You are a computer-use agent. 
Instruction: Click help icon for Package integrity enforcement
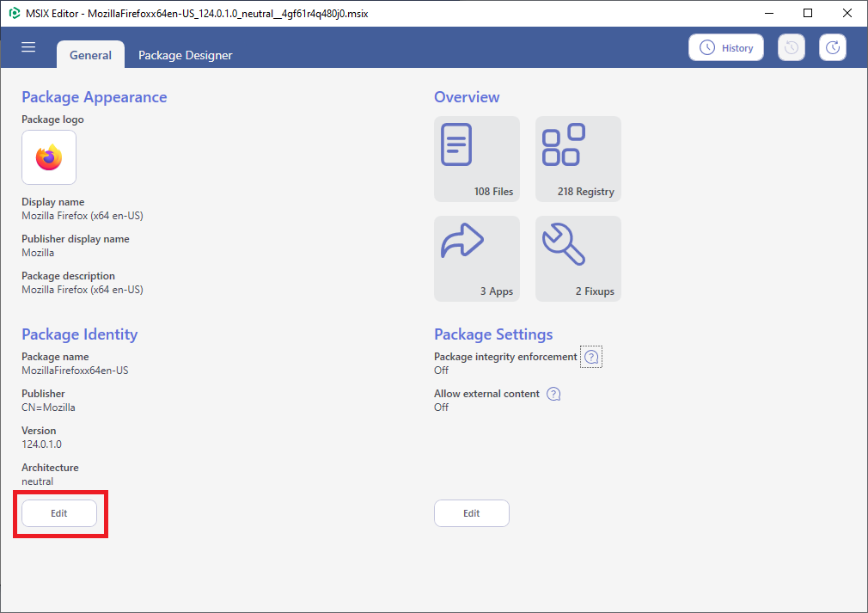tap(591, 357)
